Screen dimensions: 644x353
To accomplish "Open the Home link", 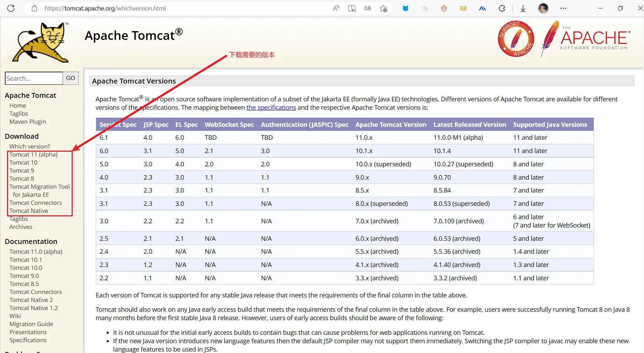I will 17,106.
